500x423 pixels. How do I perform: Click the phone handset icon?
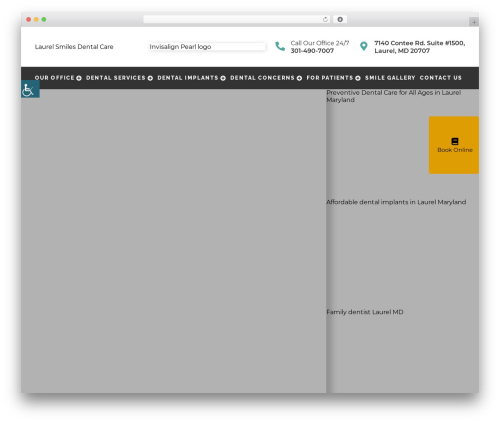pos(280,46)
